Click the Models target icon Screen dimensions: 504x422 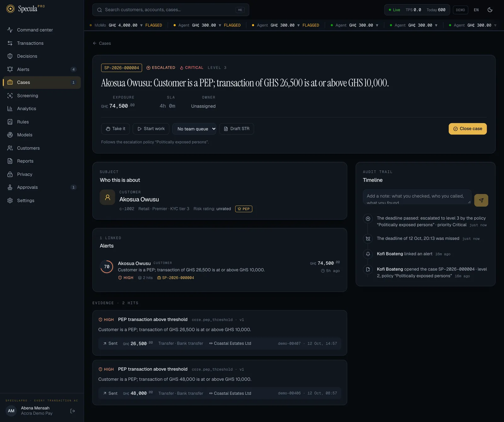pos(10,135)
